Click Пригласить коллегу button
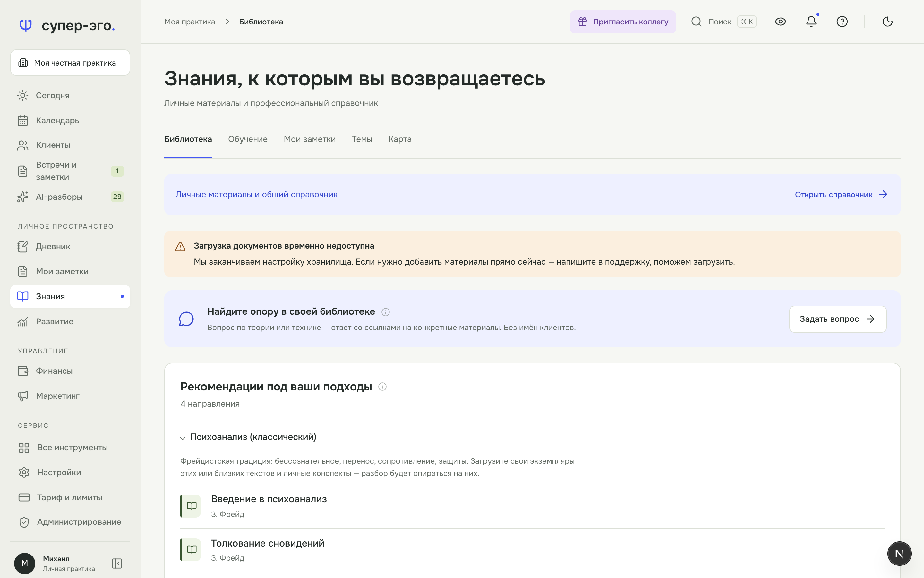 623,22
